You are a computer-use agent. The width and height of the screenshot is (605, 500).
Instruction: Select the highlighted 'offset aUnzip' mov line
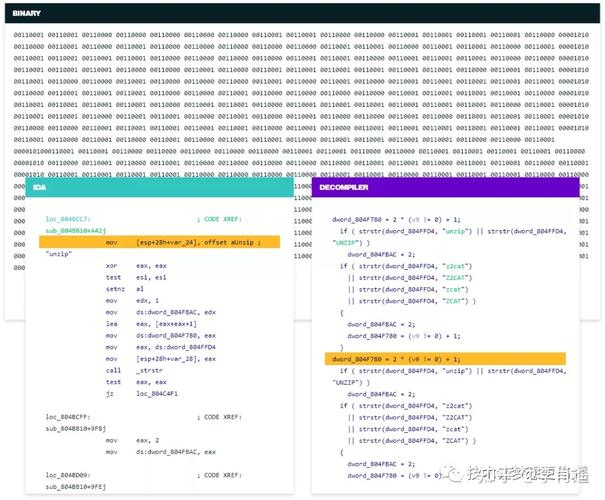[x=159, y=242]
